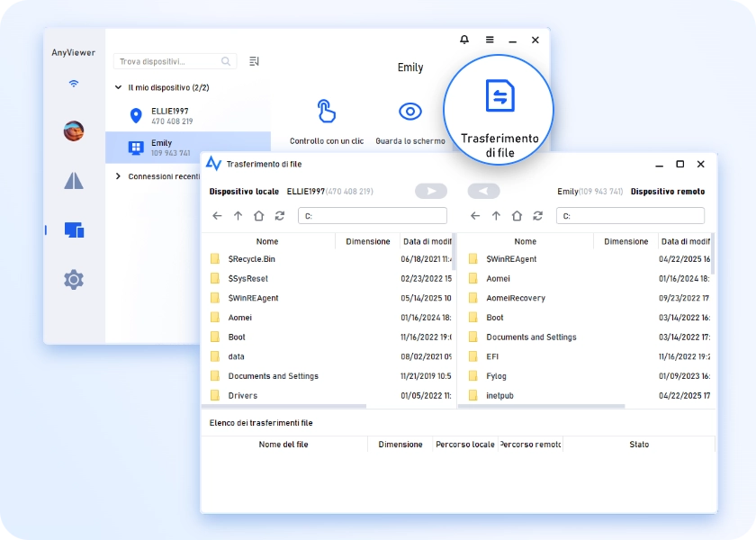Open the notifications bell icon
This screenshot has height=540, width=756.
(x=464, y=40)
